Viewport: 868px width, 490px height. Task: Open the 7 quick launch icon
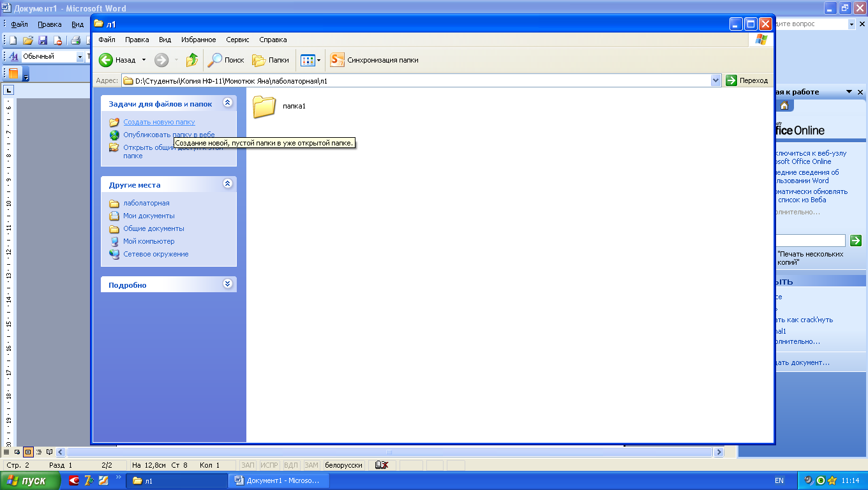(89, 480)
